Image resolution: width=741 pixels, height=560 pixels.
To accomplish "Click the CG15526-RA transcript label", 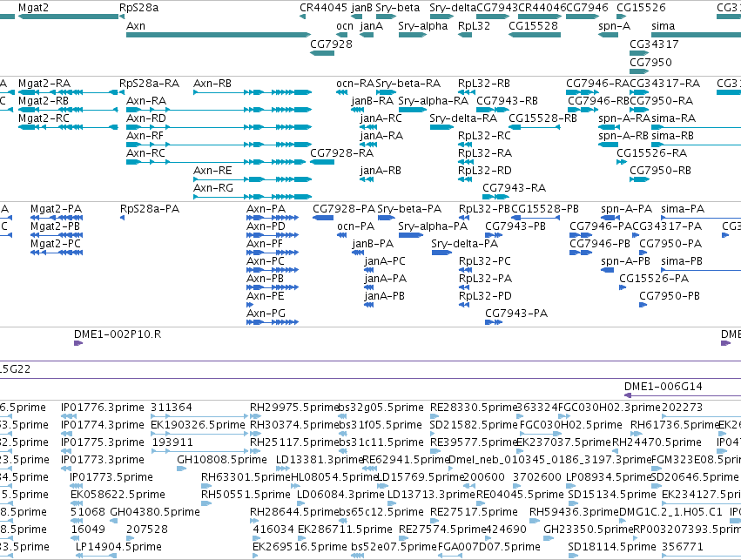I will tap(651, 153).
